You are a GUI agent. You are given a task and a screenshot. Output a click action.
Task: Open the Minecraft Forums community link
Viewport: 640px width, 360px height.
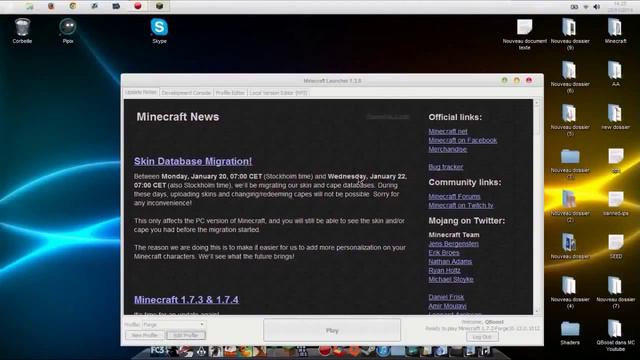pos(454,197)
